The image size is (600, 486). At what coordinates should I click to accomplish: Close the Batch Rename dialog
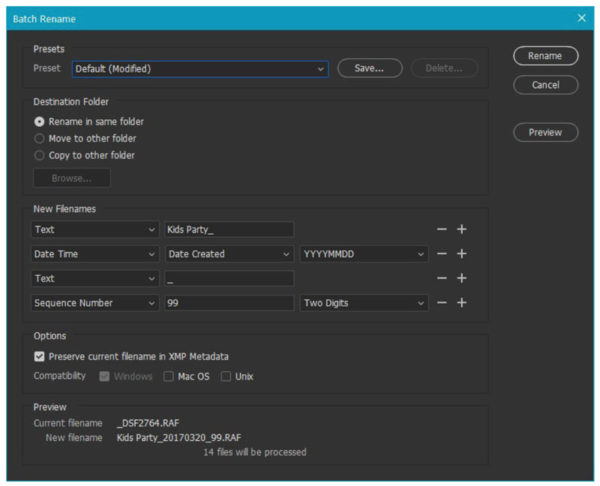[582, 18]
